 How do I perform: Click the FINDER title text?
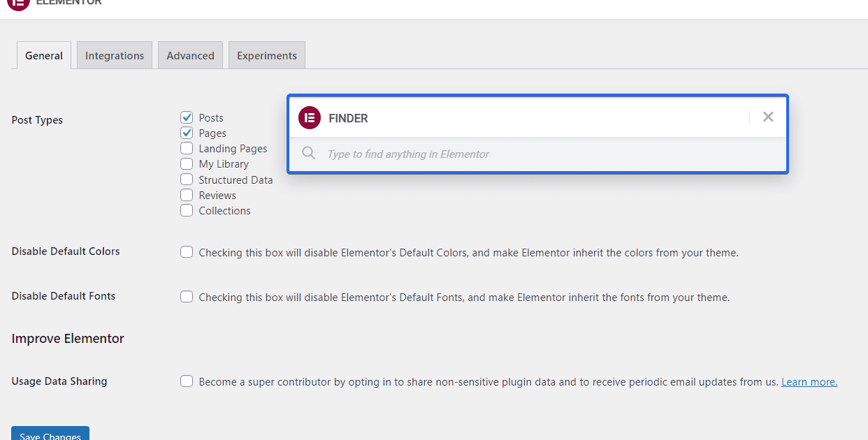pyautogui.click(x=348, y=118)
